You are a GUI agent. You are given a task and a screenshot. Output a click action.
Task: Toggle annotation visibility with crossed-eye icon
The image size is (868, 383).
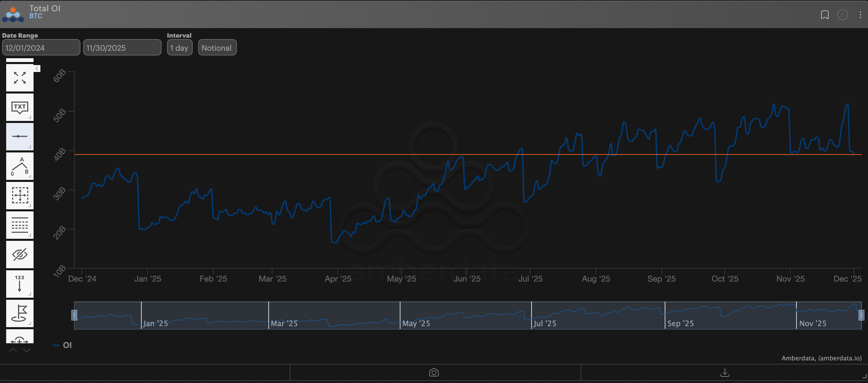[x=20, y=255]
